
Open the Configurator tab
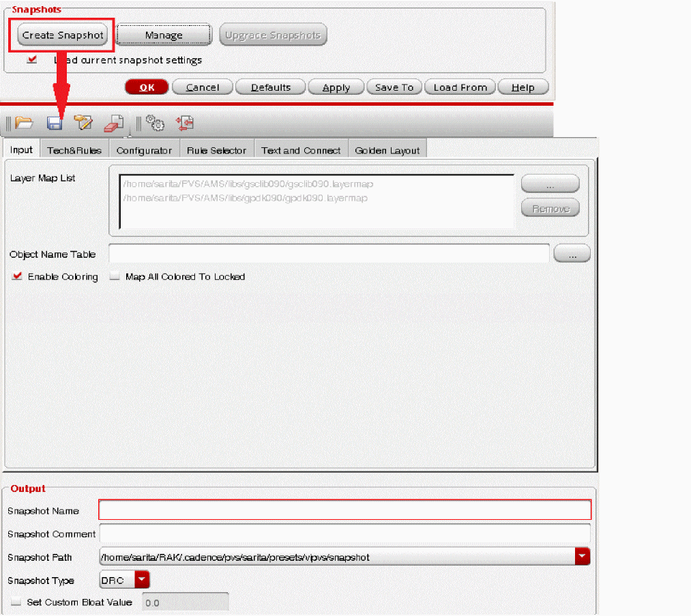pos(144,150)
